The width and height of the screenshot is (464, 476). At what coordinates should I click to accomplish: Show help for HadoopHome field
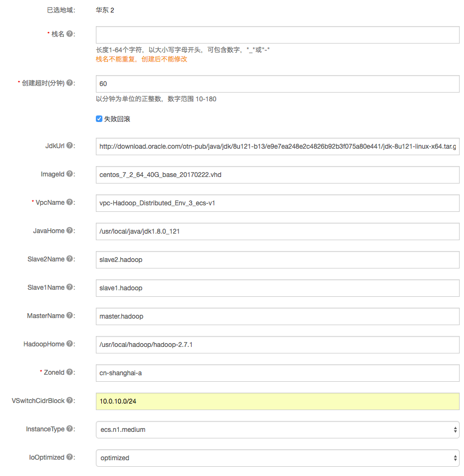click(70, 344)
